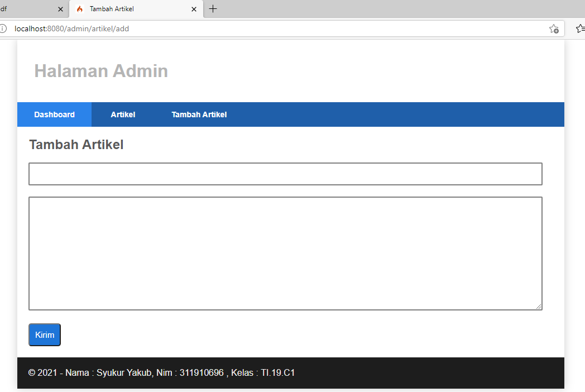The image size is (585, 392).
Task: Close the df tab
Action: point(60,9)
